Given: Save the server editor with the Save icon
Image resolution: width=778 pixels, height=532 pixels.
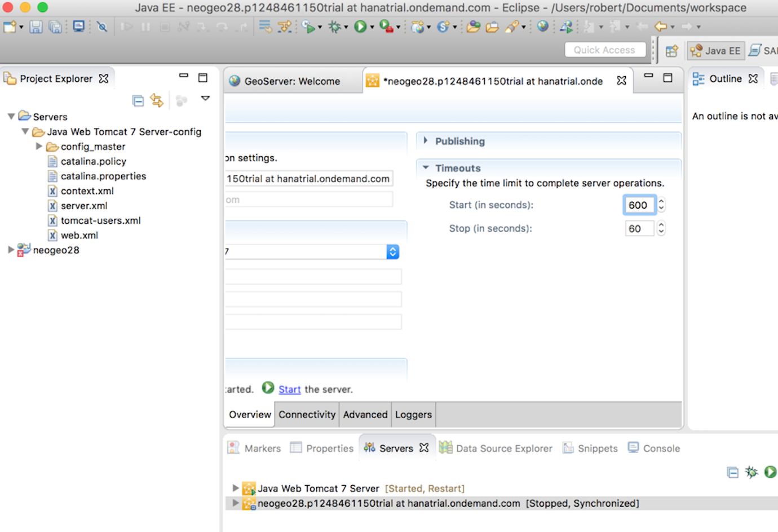Looking at the screenshot, I should coord(36,26).
